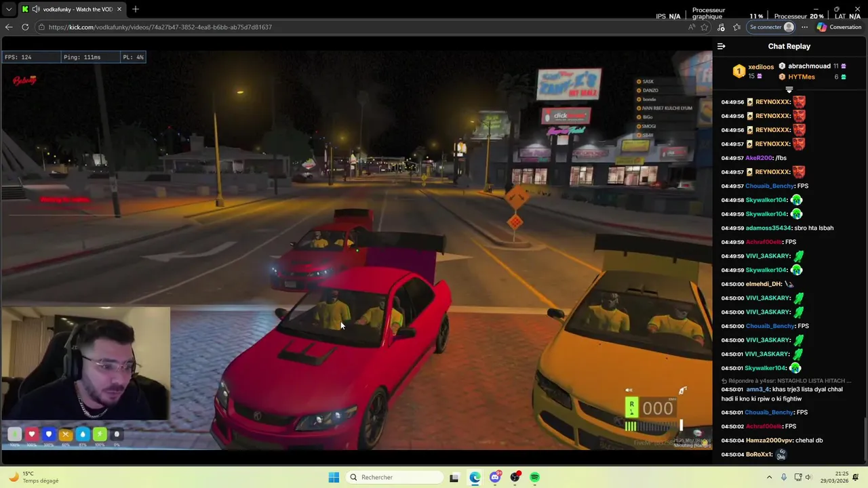Open Windows Start menu
The height and width of the screenshot is (488, 868).
pos(334,477)
